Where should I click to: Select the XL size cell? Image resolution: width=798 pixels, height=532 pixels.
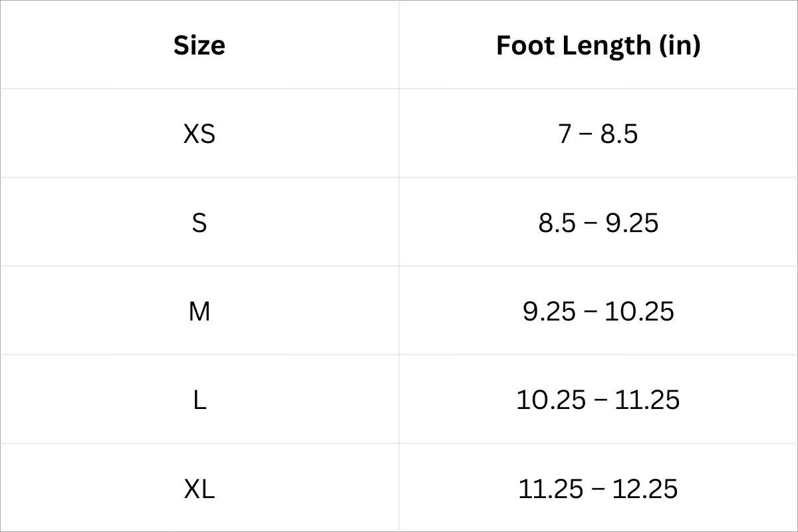(x=199, y=489)
